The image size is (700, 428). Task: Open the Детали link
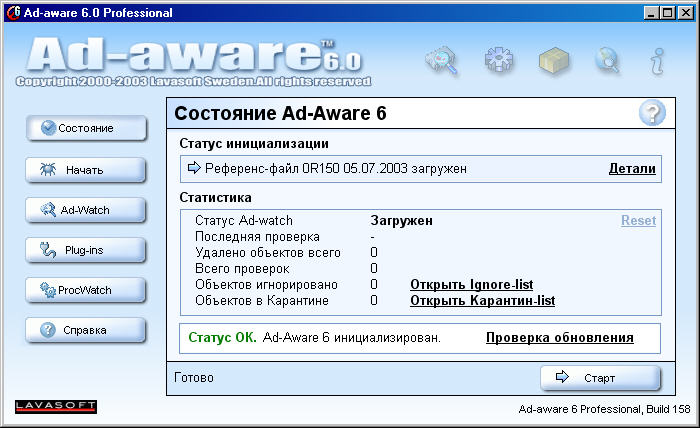632,169
